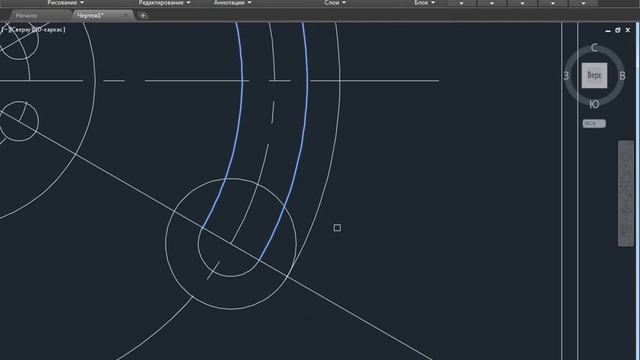Rotate view to east В on ViewCube

point(622,76)
